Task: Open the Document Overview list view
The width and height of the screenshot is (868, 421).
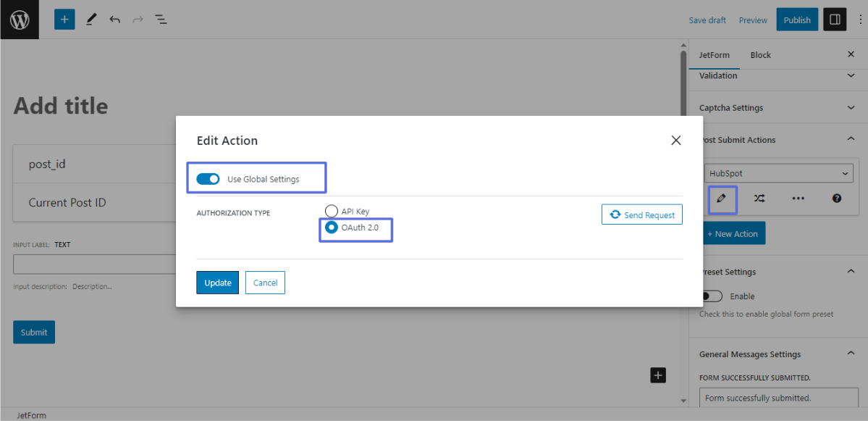Action: pyautogui.click(x=161, y=19)
